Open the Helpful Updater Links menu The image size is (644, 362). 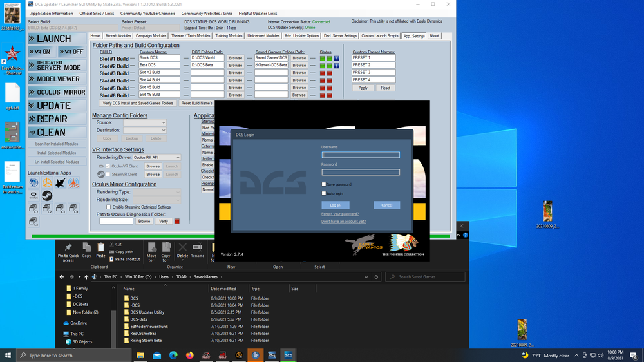point(258,13)
